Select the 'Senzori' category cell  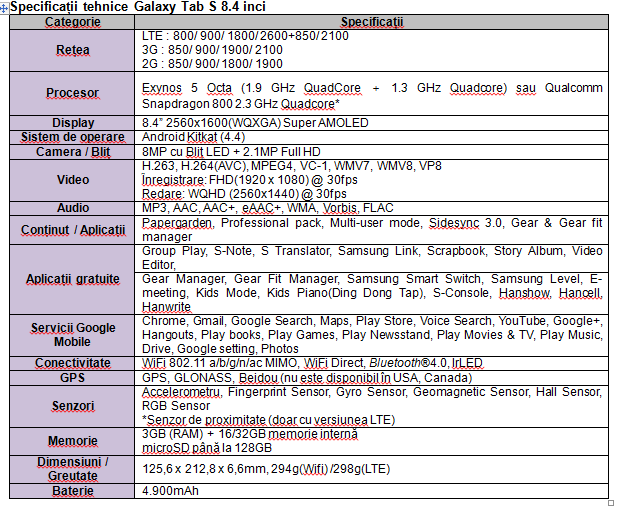point(72,407)
